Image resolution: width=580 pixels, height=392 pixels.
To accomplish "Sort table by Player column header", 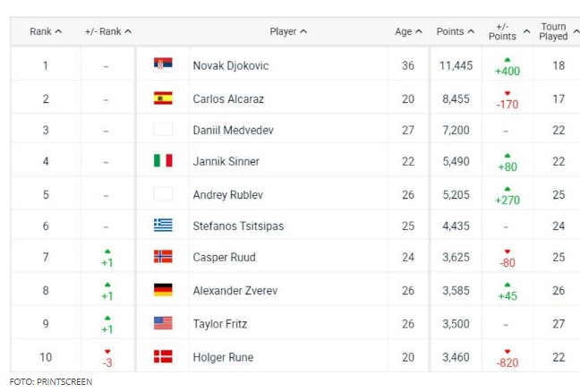I will 288,31.
